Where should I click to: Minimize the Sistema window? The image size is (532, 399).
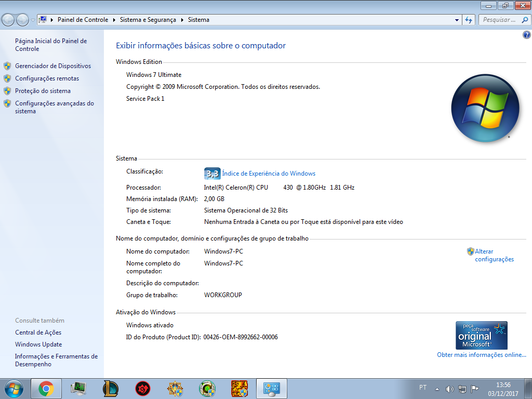(488, 5)
